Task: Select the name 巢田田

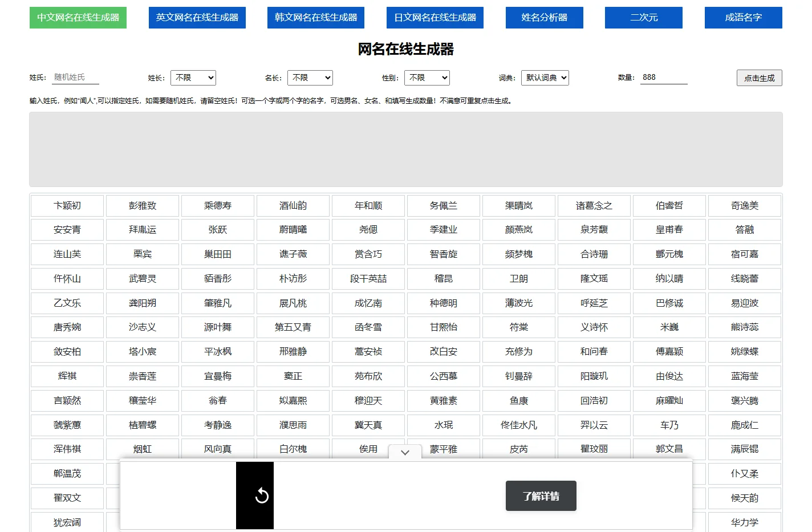Action: pos(218,254)
